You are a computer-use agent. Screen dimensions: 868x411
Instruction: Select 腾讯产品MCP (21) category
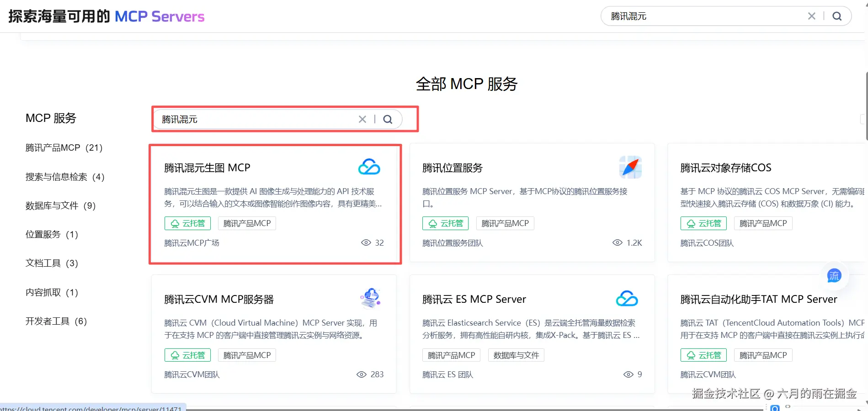point(64,148)
